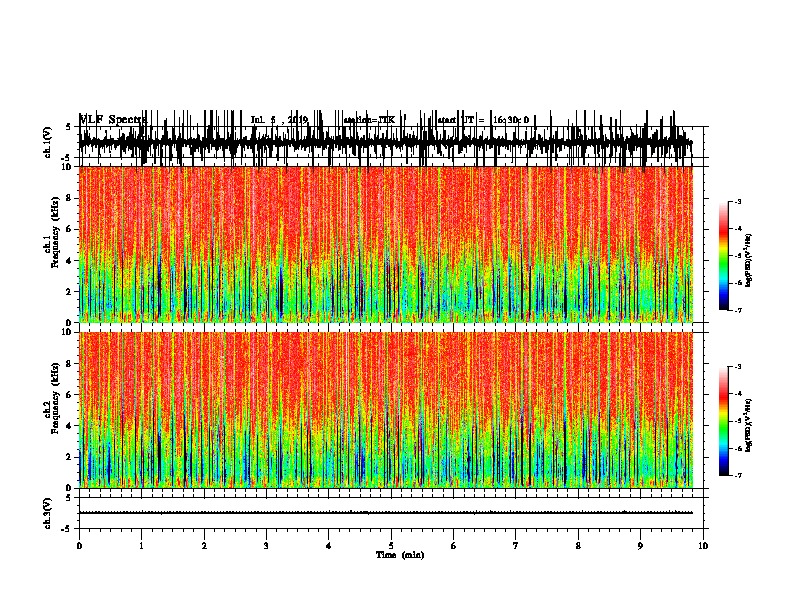Screen dimensions: 792x612
Task: Click the '8' kHz tick of ch.2 spectrogram
Action: [x=70, y=364]
